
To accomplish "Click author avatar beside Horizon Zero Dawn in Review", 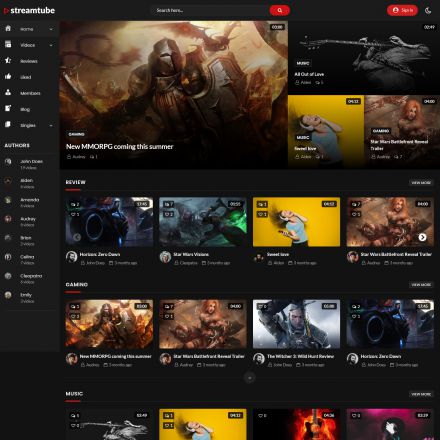I will click(71, 257).
